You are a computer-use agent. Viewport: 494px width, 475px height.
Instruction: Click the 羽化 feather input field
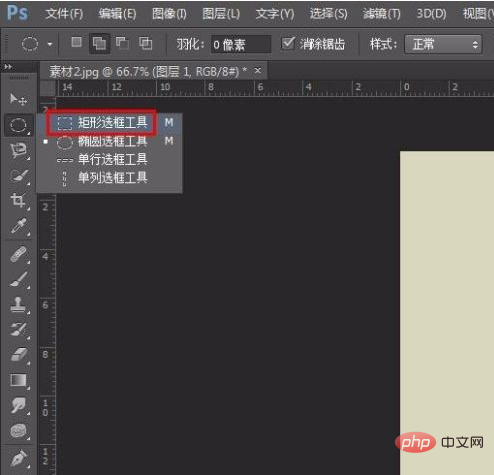(x=241, y=44)
